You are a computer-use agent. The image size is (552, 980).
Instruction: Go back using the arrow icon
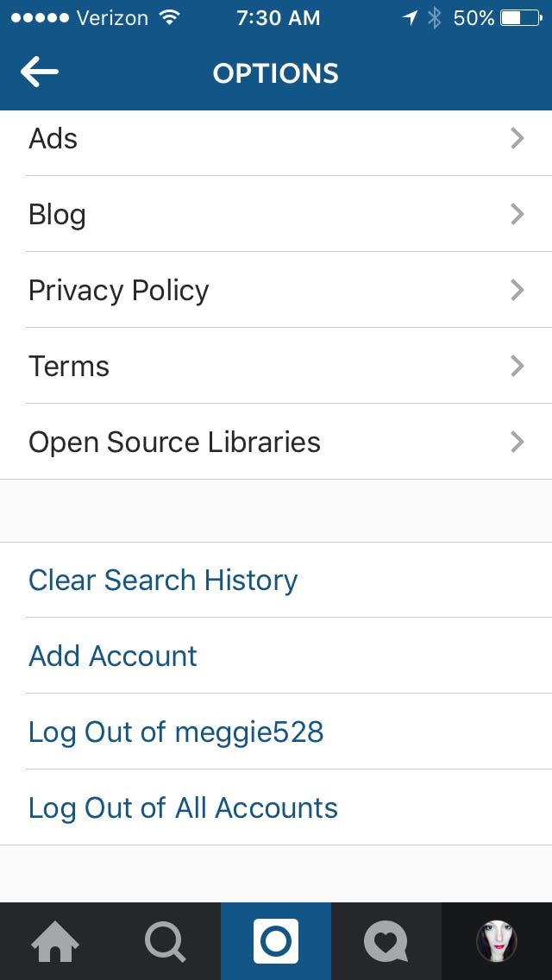[x=40, y=72]
